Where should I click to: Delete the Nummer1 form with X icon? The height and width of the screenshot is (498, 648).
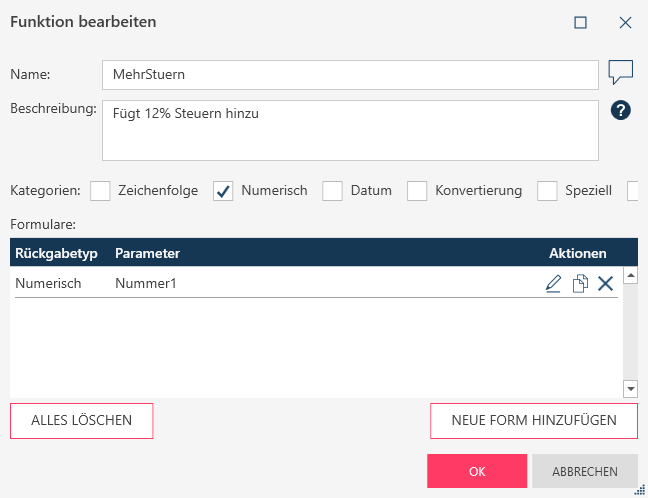point(605,284)
